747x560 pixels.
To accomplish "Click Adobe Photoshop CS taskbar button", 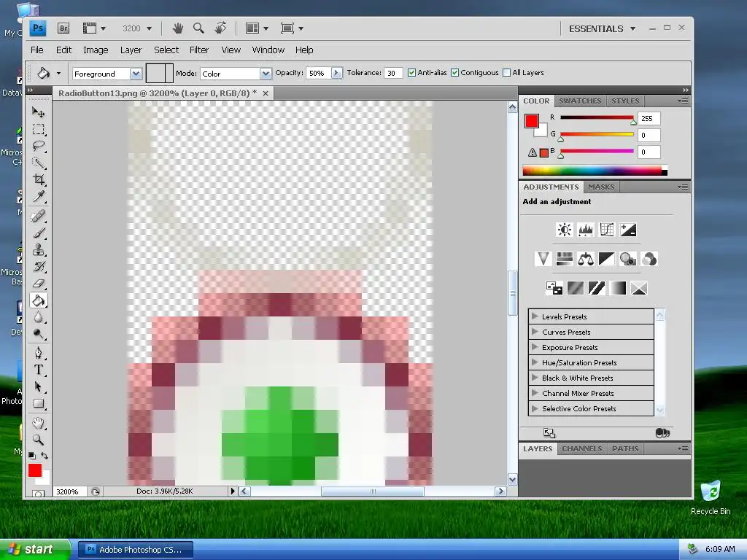I will 135,550.
